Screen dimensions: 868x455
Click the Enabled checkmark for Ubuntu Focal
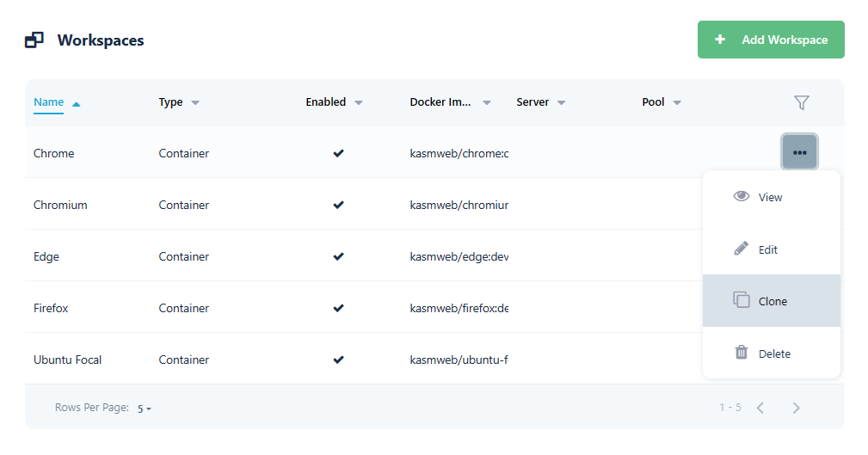point(338,360)
